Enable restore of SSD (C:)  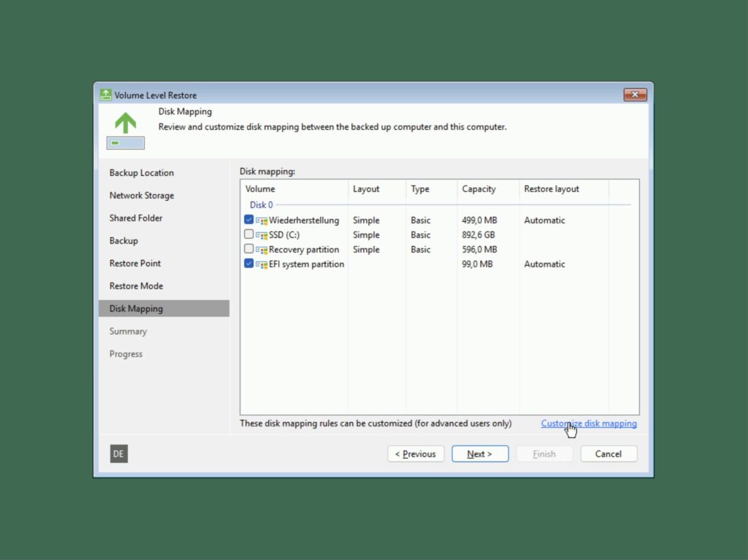pyautogui.click(x=248, y=234)
